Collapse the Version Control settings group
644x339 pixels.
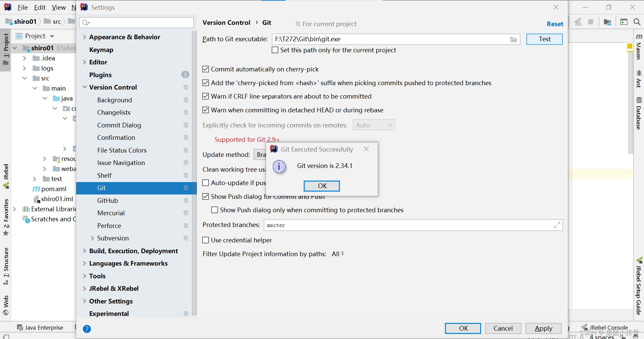[x=85, y=87]
